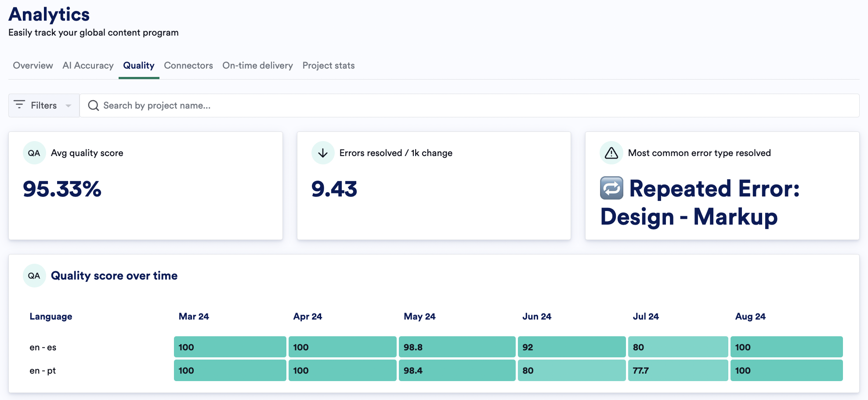View the Project stats tab
This screenshot has width=868, height=400.
tap(329, 65)
